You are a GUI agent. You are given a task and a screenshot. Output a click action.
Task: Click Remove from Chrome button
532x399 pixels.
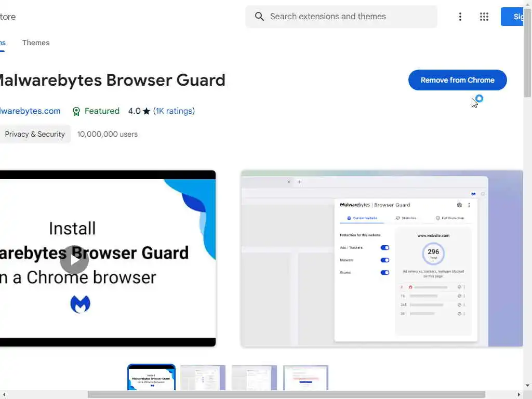(457, 80)
